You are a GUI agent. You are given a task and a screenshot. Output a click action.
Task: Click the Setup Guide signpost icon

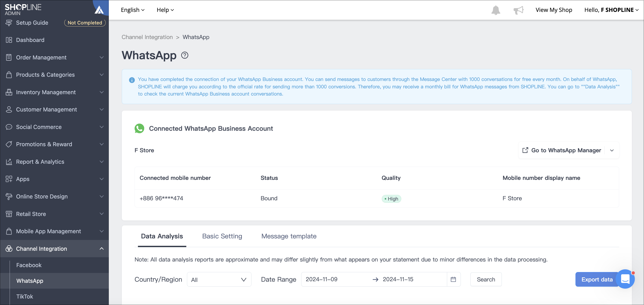(9, 23)
